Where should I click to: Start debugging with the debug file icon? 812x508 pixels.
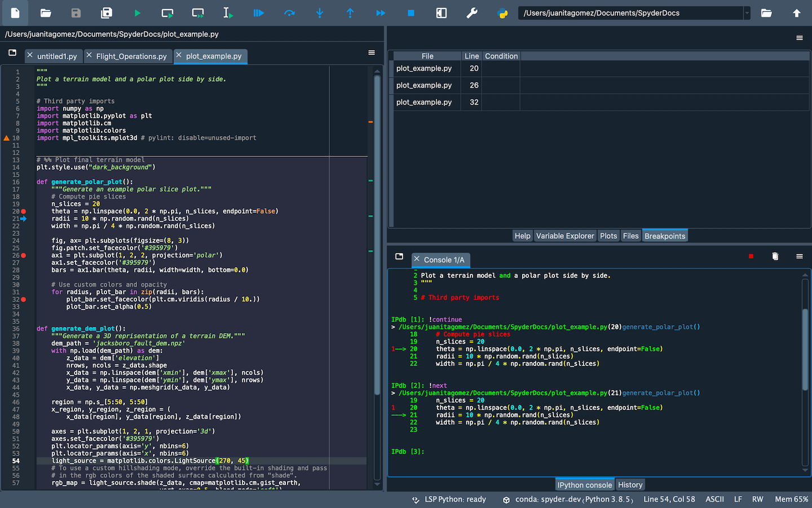(258, 12)
